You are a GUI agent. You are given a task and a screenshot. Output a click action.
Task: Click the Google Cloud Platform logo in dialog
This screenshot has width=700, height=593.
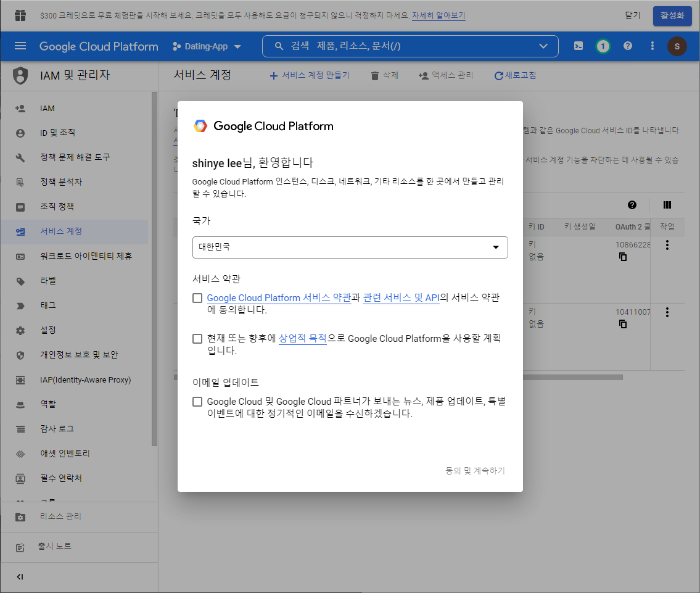click(x=200, y=126)
